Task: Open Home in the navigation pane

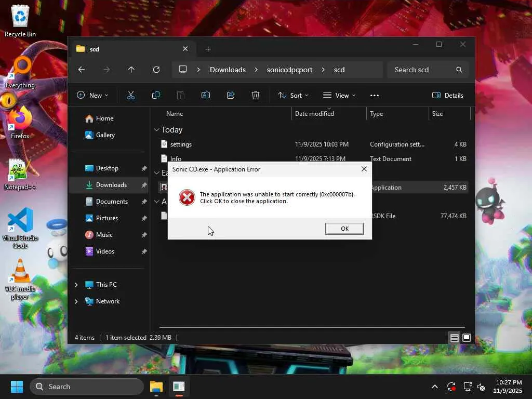Action: pyautogui.click(x=104, y=118)
